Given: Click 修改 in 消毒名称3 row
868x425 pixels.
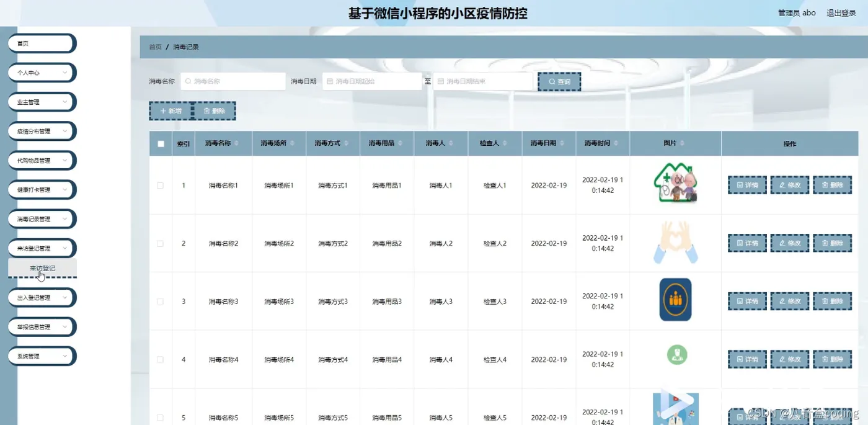Looking at the screenshot, I should pyautogui.click(x=790, y=302).
